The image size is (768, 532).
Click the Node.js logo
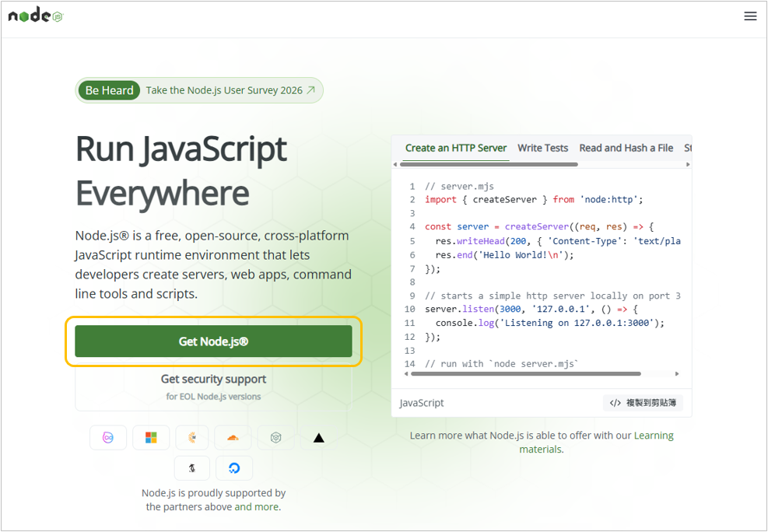[36, 16]
